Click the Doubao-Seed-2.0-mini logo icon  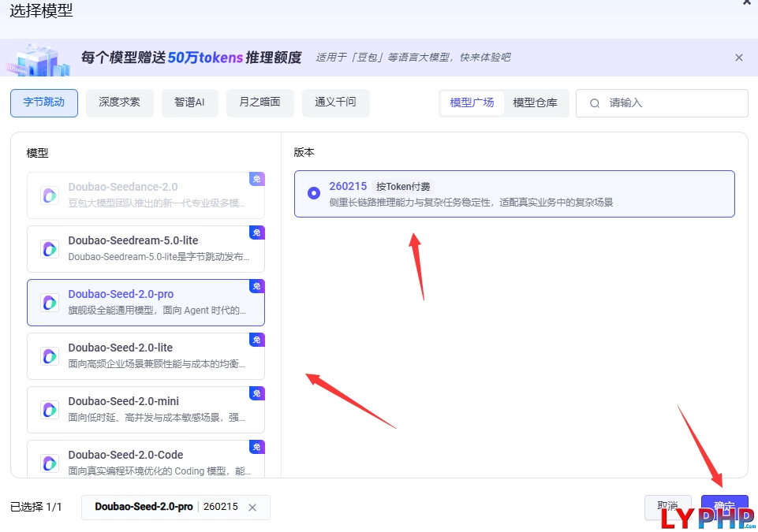[x=49, y=409]
